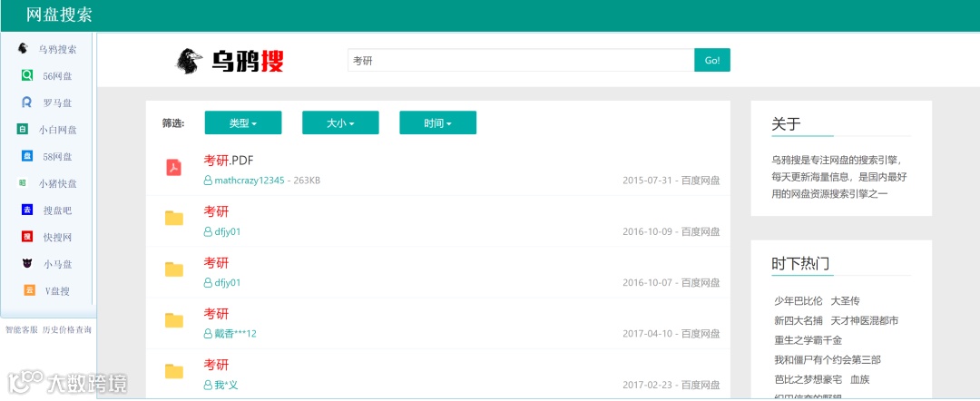Click the 智能客服 link
This screenshot has height=401, width=980.
(x=21, y=330)
